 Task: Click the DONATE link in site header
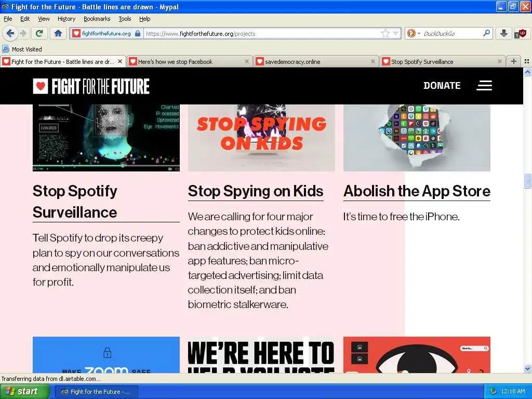[442, 86]
